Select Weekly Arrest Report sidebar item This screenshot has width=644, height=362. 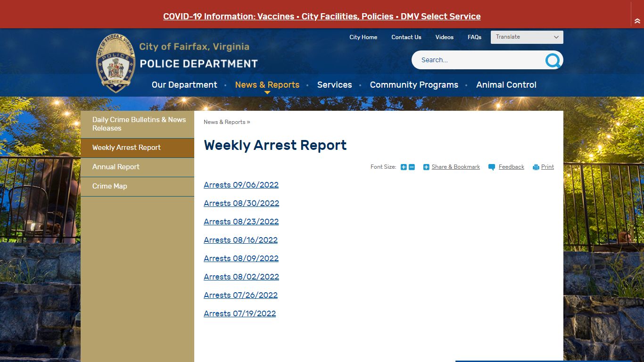pyautogui.click(x=137, y=148)
